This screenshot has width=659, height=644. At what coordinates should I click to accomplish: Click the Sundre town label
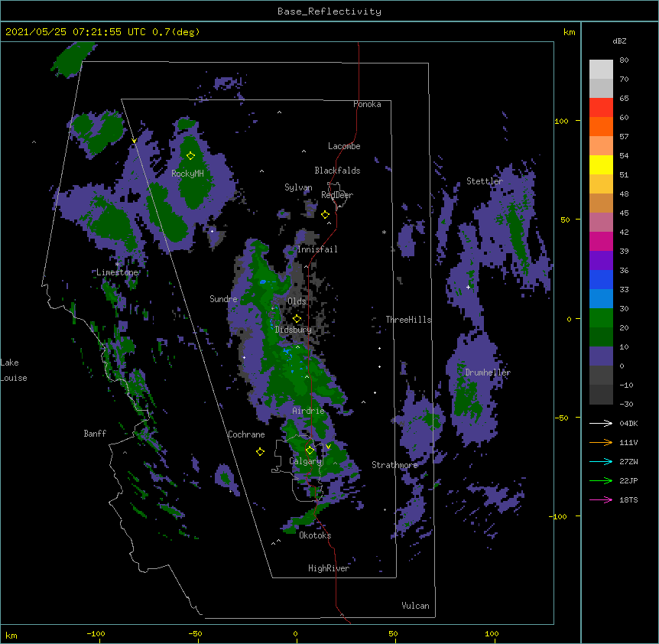(x=223, y=299)
